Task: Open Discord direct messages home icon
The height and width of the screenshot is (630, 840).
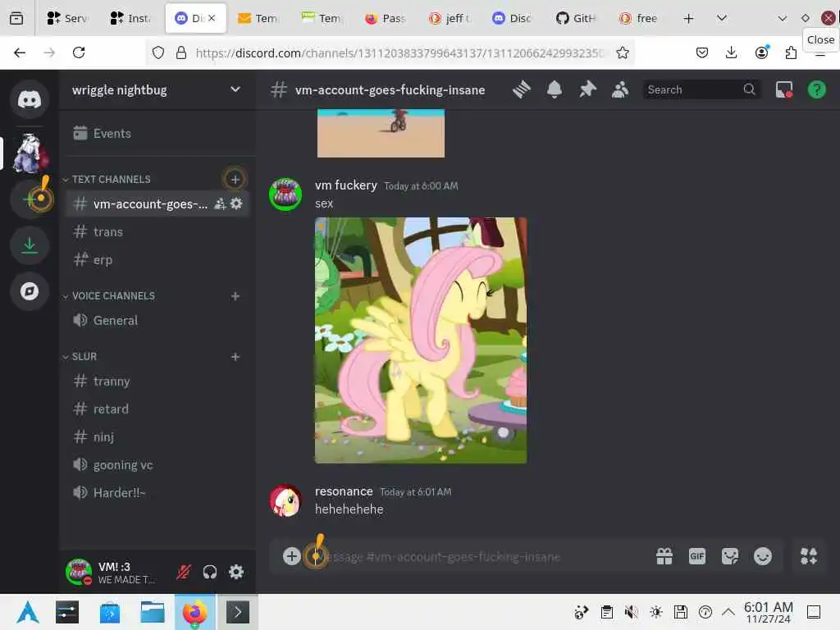Action: (30, 99)
